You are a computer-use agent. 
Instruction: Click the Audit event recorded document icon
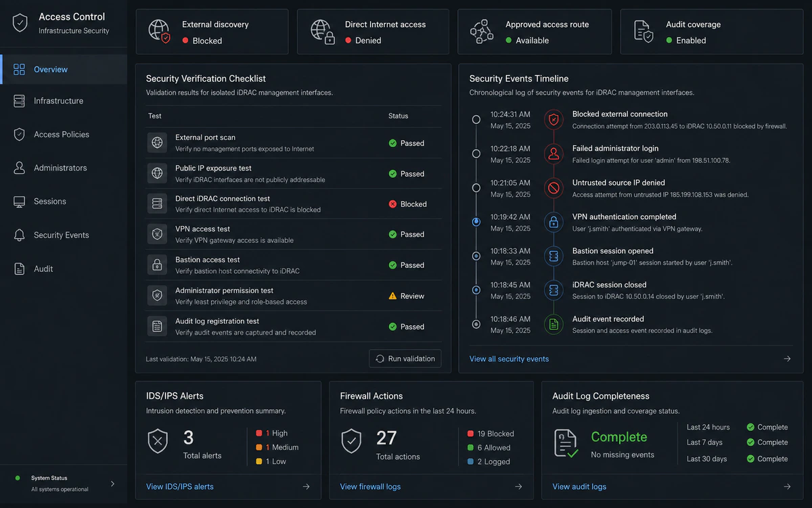(554, 325)
